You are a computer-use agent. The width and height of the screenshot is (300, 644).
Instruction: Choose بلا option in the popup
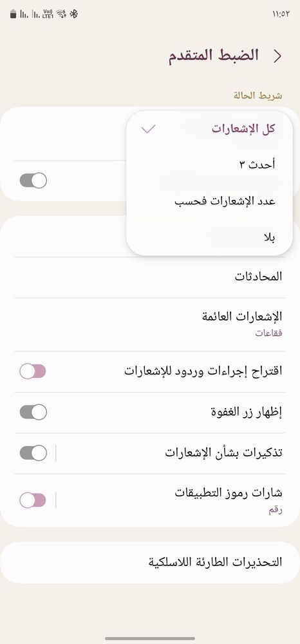point(209,237)
